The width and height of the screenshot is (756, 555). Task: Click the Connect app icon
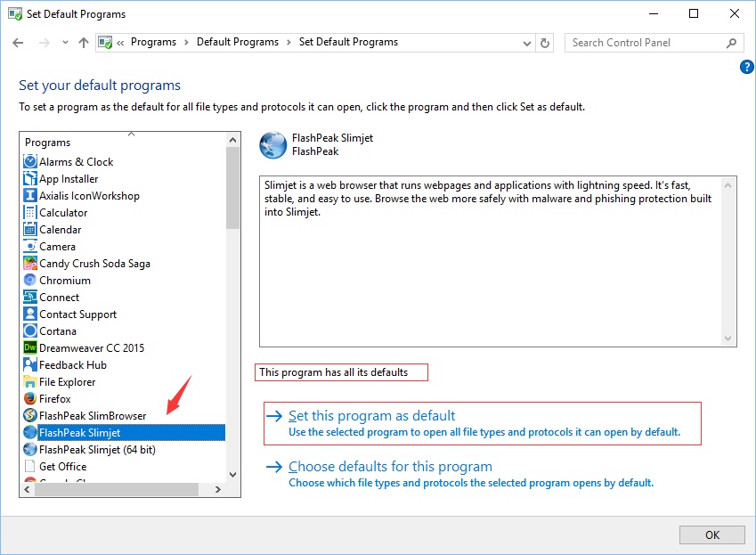coord(30,297)
